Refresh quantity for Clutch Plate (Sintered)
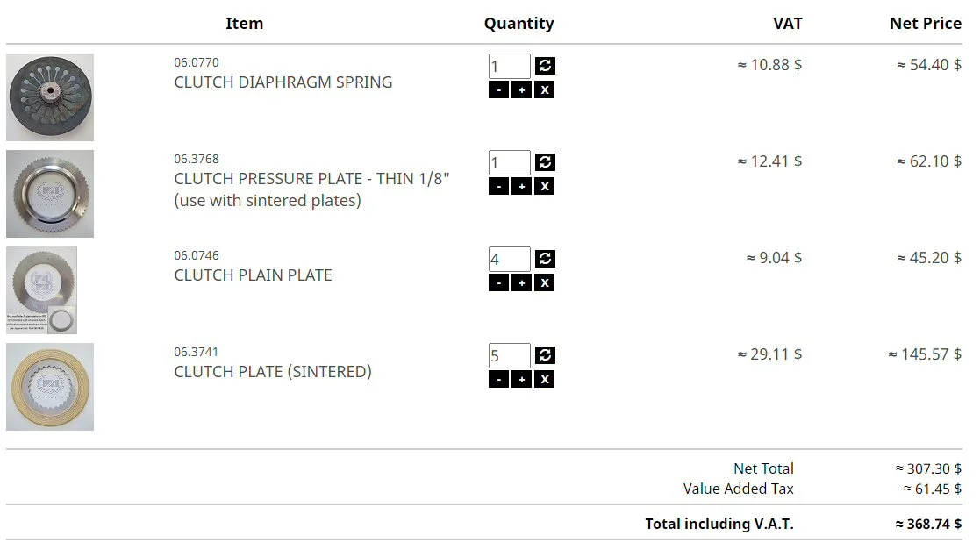980x543 pixels. click(x=545, y=355)
